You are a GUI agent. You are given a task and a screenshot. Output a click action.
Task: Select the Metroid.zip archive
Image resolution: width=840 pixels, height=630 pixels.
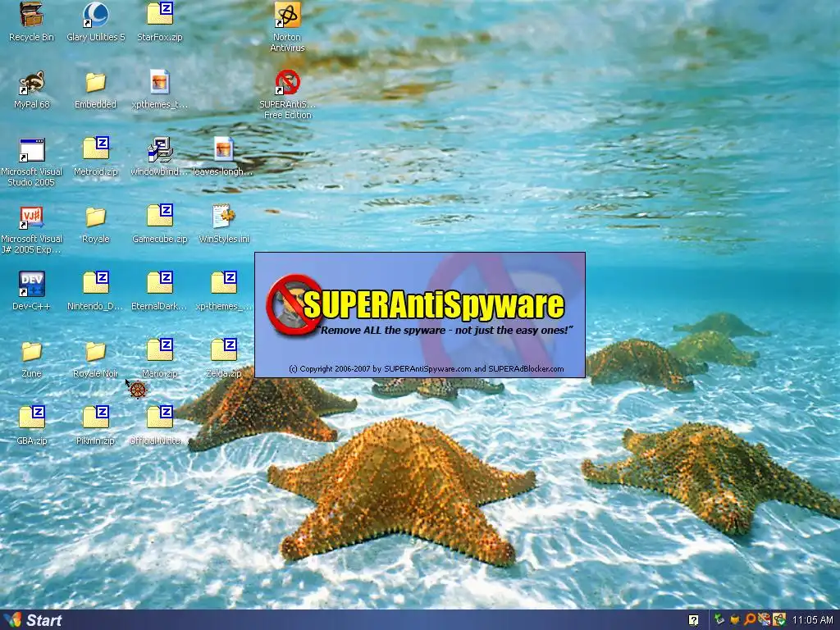pyautogui.click(x=95, y=157)
